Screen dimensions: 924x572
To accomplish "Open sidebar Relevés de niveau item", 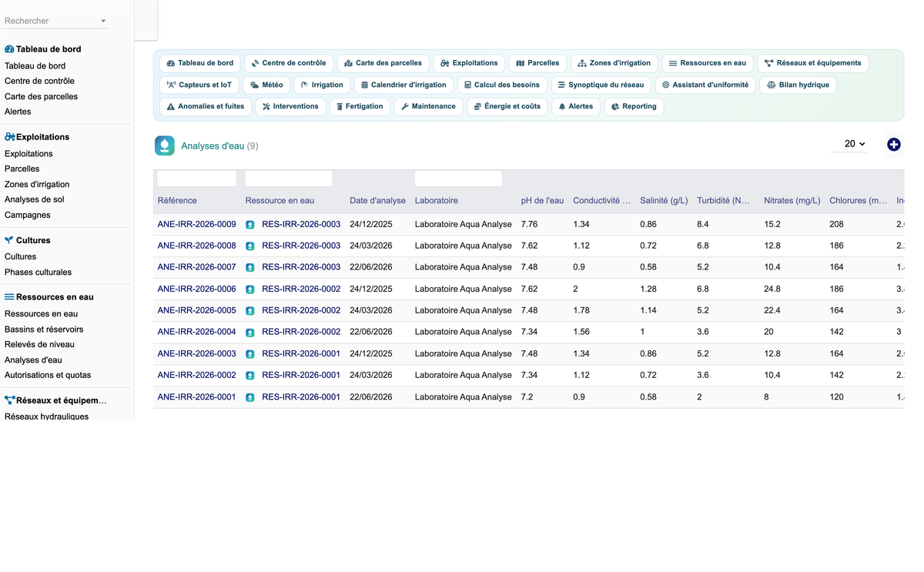I will [x=39, y=344].
